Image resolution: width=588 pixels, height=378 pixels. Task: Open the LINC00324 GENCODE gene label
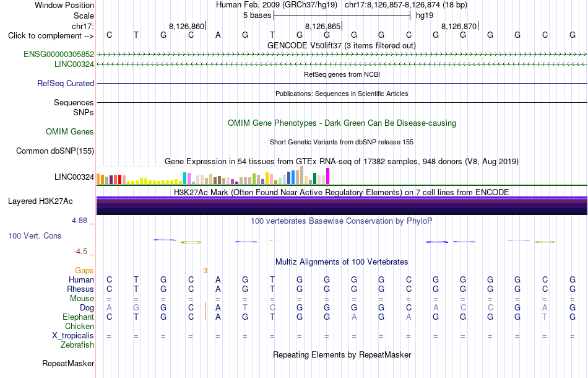74,64
